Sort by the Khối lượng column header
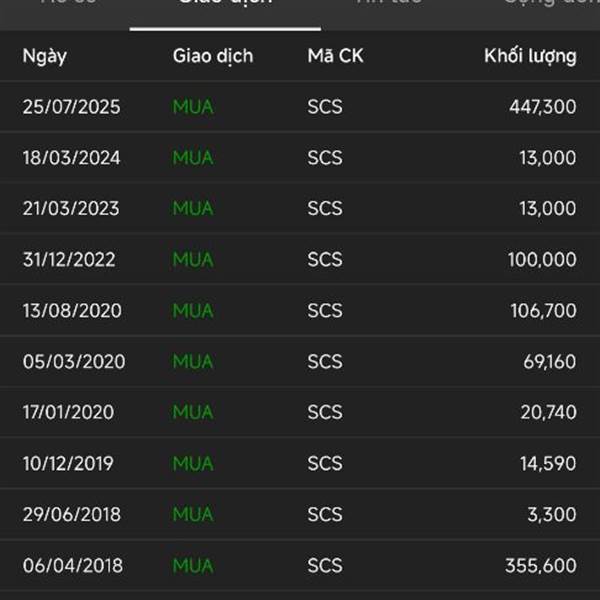The height and width of the screenshot is (600, 600). click(530, 56)
